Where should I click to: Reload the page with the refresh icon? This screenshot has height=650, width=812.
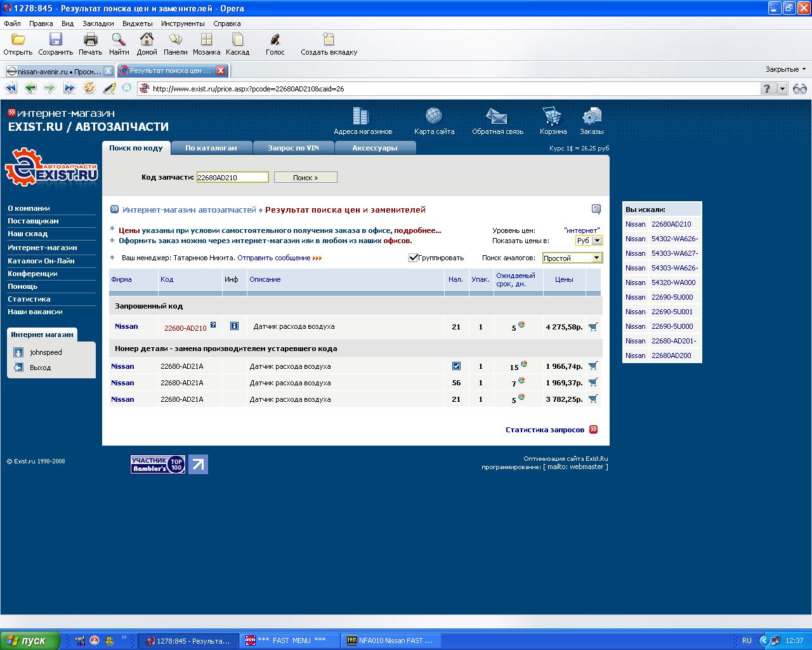(x=89, y=88)
